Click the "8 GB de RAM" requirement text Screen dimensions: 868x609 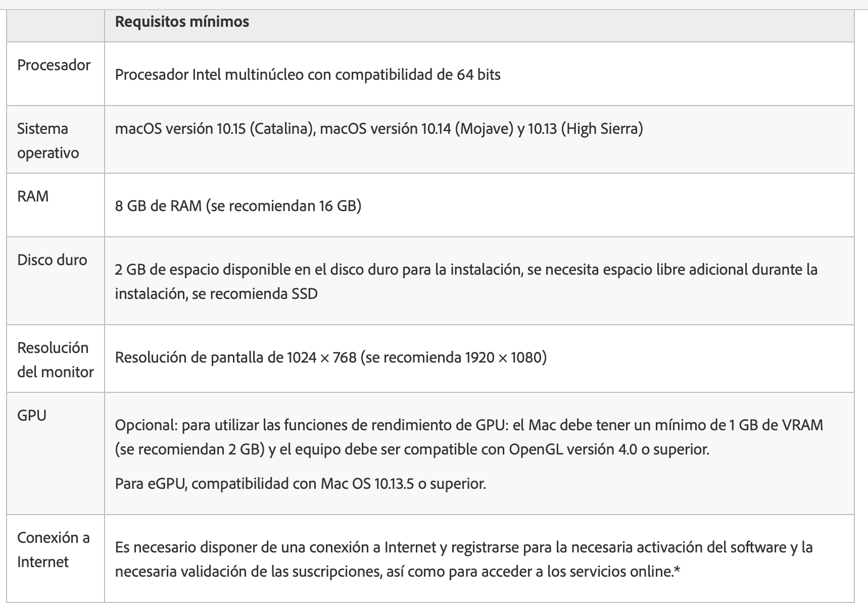[x=158, y=206]
